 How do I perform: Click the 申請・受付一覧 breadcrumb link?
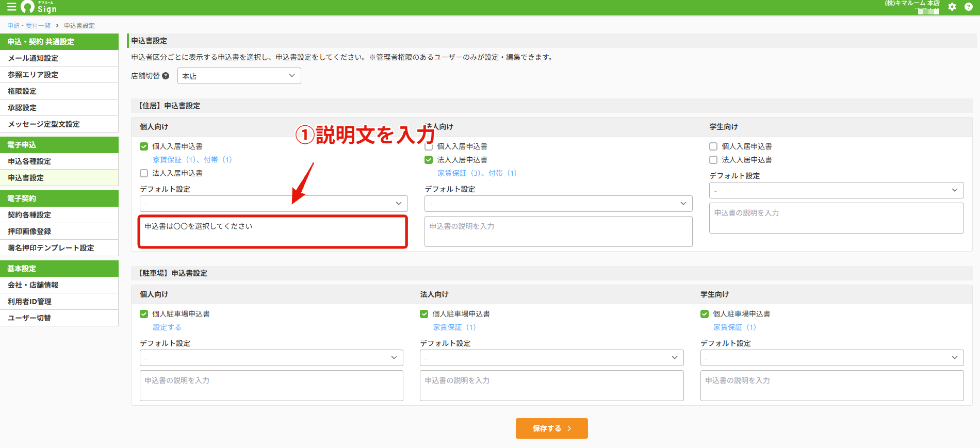coord(29,25)
